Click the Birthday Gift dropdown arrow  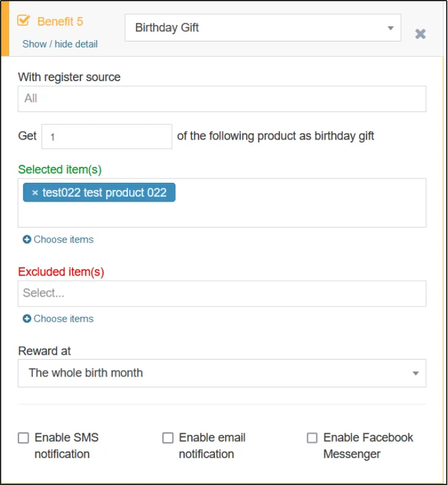tap(390, 28)
